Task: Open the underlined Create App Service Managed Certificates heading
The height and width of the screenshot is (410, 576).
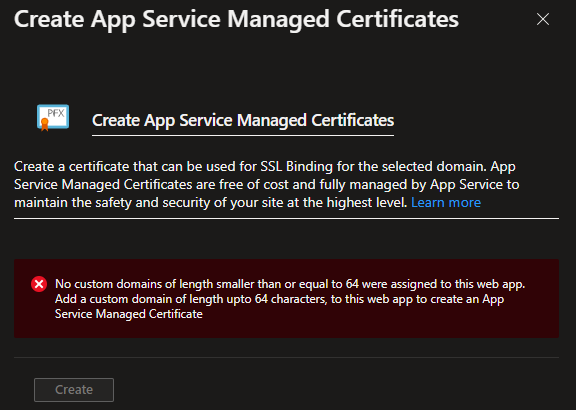Action: (243, 120)
